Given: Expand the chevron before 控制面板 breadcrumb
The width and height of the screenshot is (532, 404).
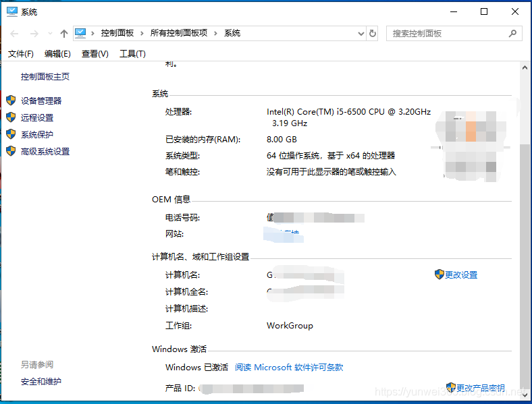Looking at the screenshot, I should (x=92, y=33).
